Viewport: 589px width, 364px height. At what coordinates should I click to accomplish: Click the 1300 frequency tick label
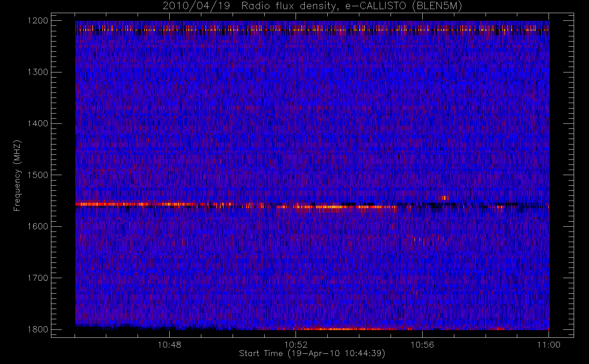click(38, 72)
